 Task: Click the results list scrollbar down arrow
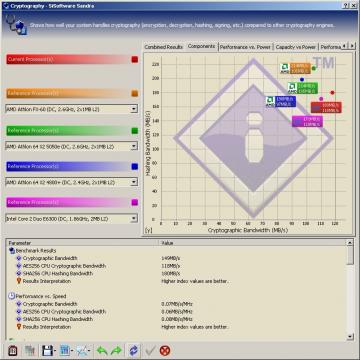click(x=350, y=336)
